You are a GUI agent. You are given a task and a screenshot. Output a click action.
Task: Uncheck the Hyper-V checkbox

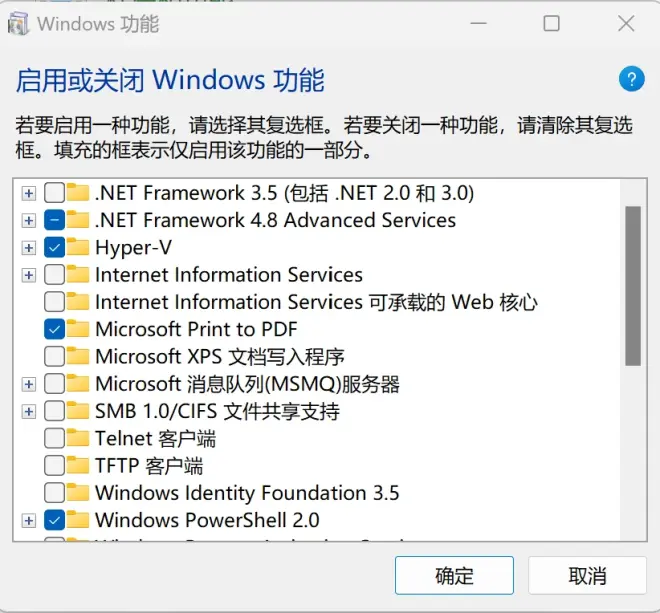click(x=54, y=248)
